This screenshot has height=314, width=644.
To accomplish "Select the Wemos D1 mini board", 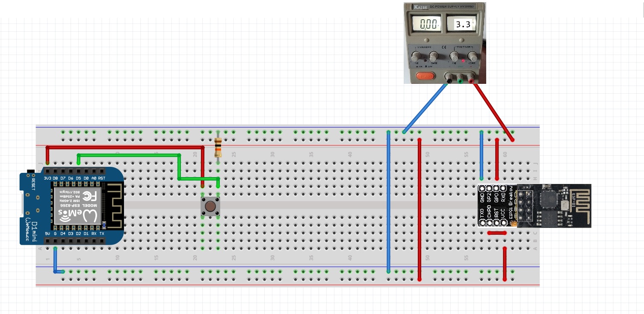I will pyautogui.click(x=72, y=207).
